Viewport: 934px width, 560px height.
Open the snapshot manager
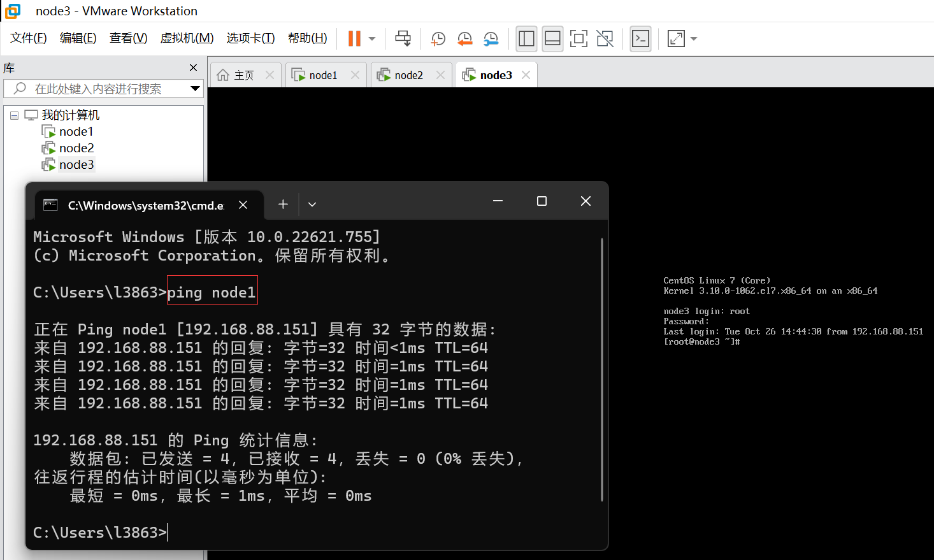click(491, 39)
